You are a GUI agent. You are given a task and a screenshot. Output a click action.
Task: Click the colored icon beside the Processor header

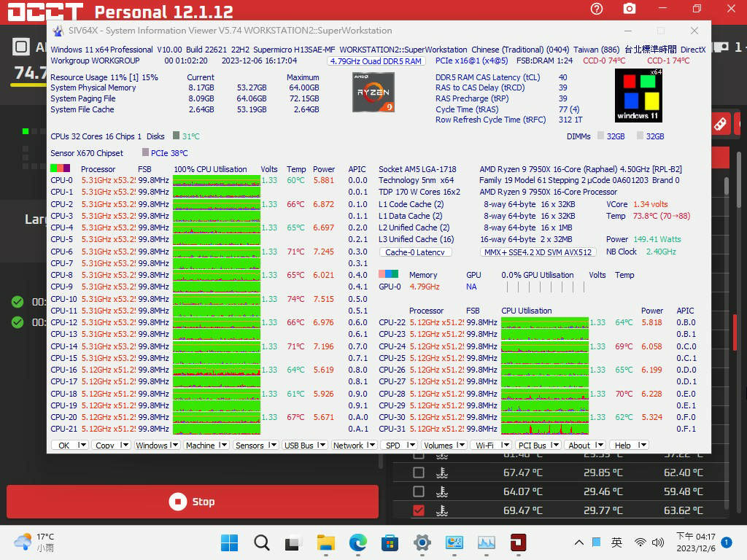[60, 168]
